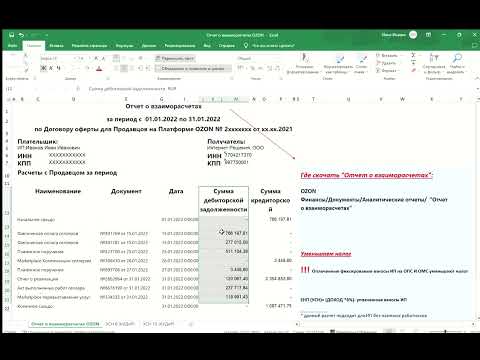
Task: Click the closing balance value 1 087 471,75
Action: [279, 306]
